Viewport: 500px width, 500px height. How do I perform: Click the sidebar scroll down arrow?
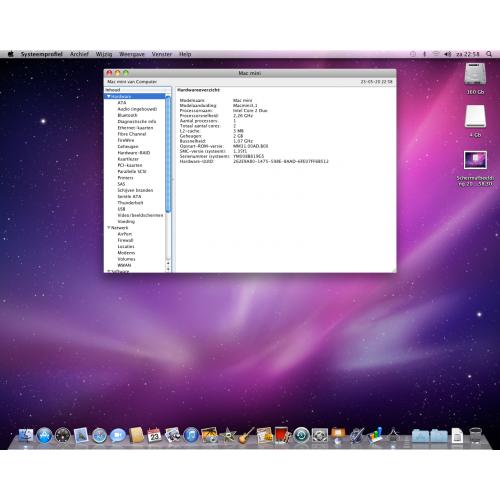point(168,269)
